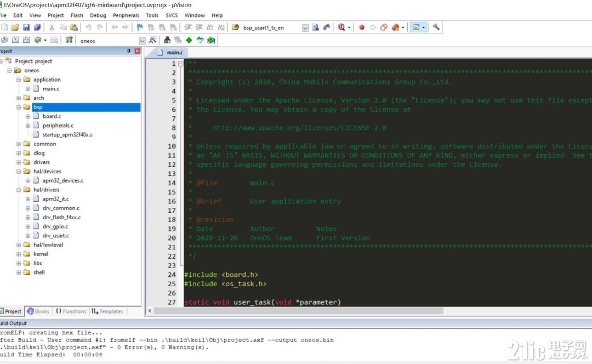
Task: Expand the shell folder
Action: (19, 272)
